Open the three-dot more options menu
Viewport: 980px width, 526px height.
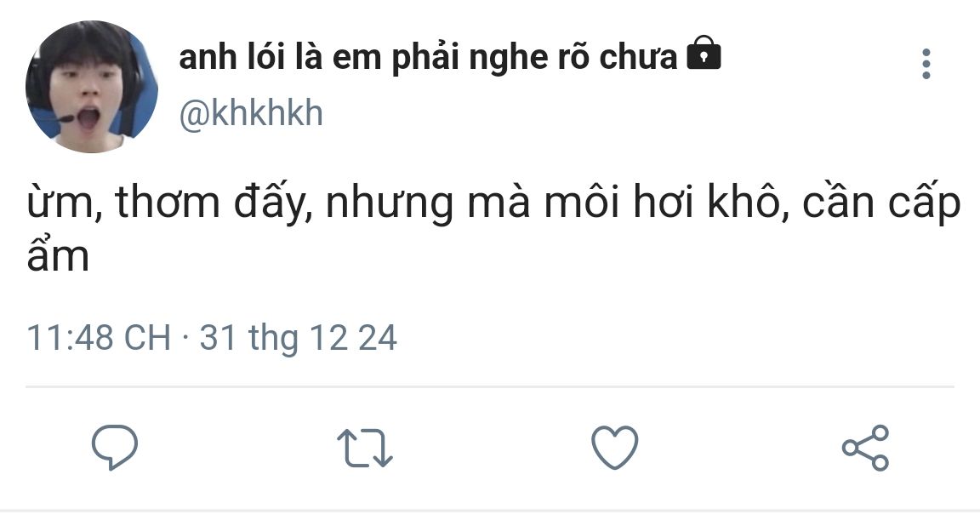[926, 65]
